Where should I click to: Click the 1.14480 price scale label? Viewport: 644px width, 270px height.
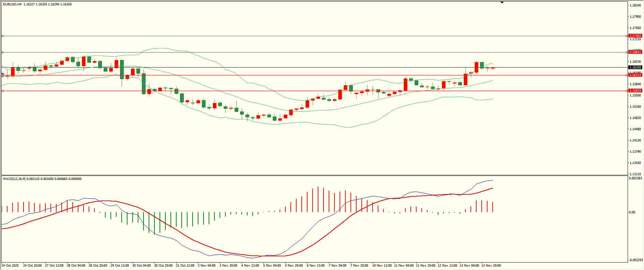click(x=635, y=129)
